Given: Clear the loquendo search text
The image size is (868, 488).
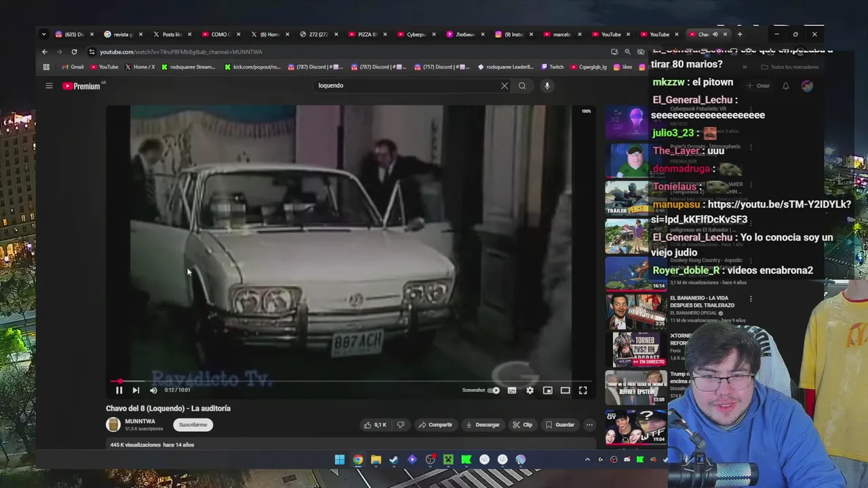Looking at the screenshot, I should point(505,86).
